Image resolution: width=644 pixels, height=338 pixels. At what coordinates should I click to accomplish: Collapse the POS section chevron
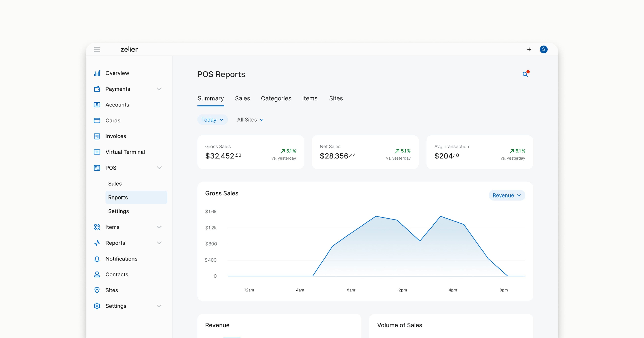pos(159,167)
